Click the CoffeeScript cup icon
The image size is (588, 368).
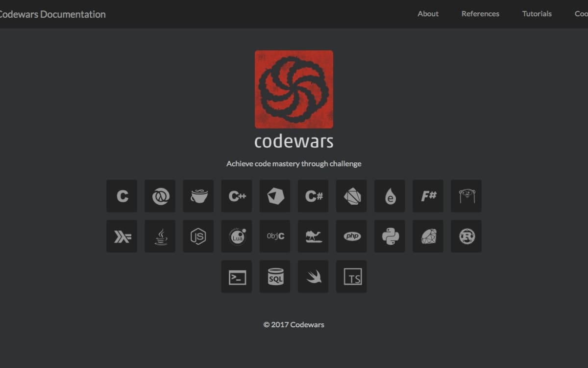[x=198, y=196]
